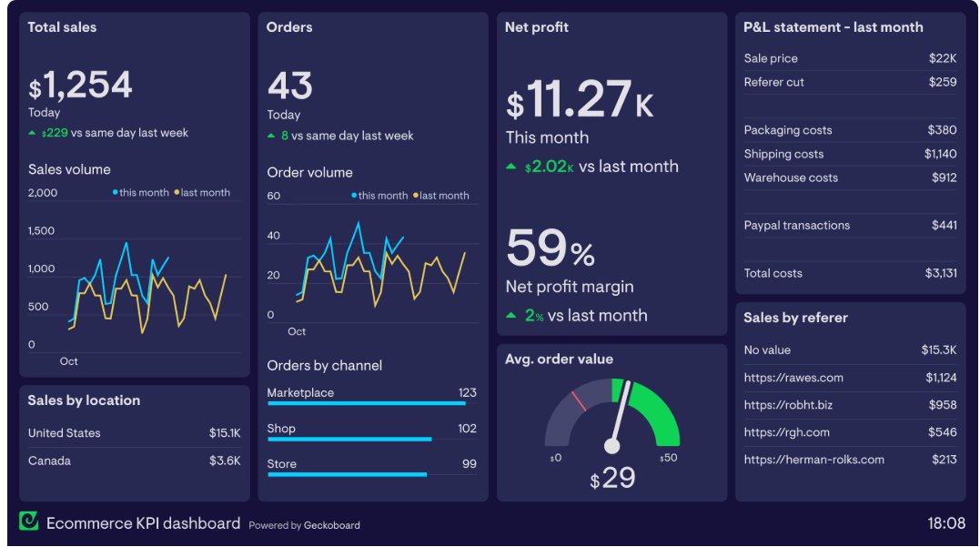The image size is (980, 547).
Task: Select the Marketplace channel progress bar
Action: point(366,403)
